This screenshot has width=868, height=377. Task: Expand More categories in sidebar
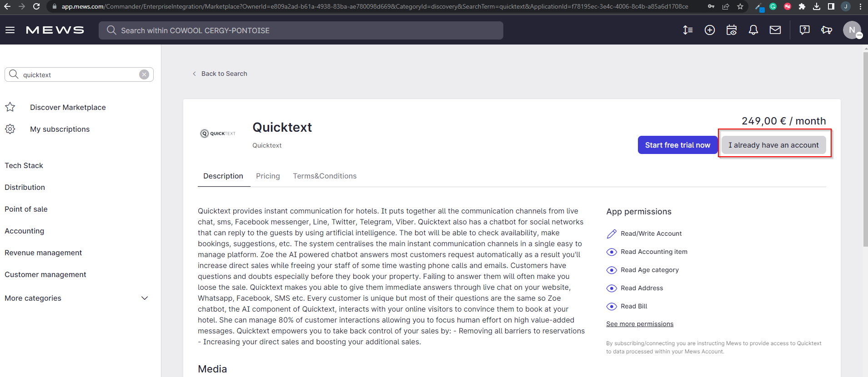click(144, 298)
